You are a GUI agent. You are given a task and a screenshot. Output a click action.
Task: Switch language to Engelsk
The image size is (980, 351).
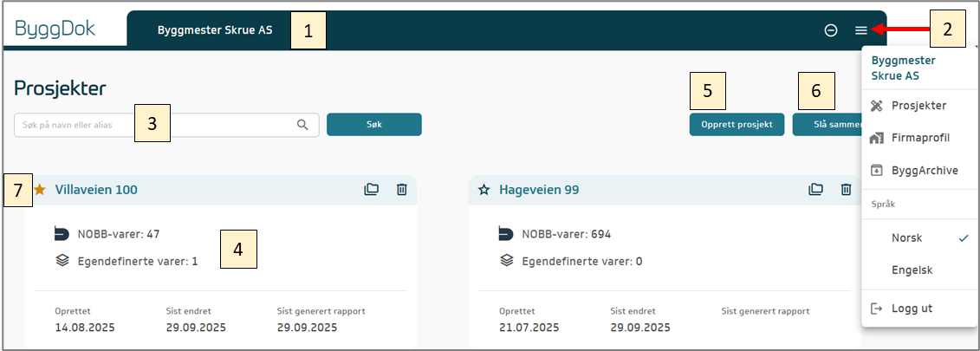click(x=912, y=270)
